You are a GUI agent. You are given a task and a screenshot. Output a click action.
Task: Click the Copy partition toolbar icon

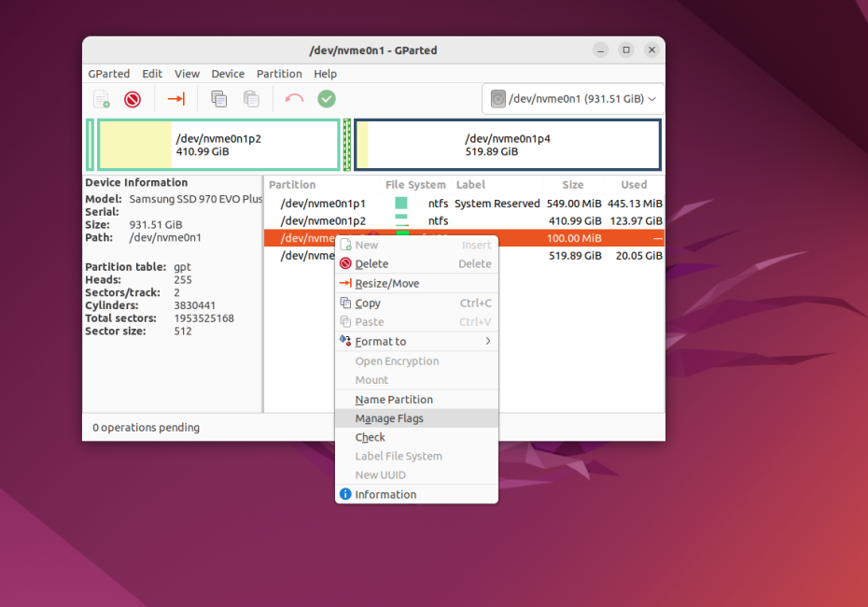[218, 99]
